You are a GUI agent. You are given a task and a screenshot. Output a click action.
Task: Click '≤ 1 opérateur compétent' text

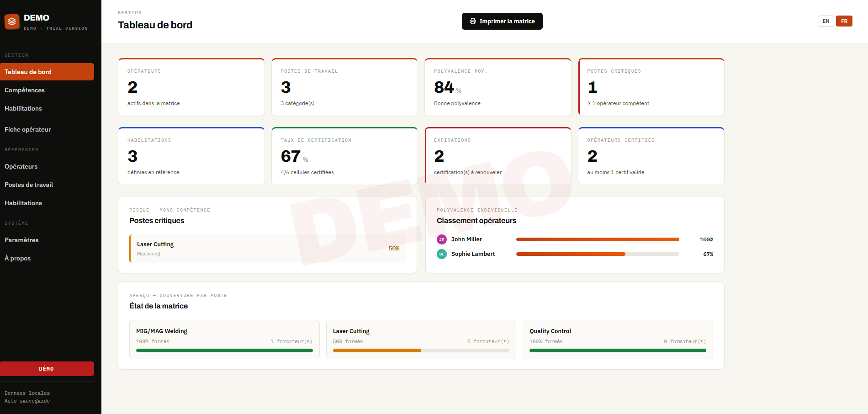point(618,103)
